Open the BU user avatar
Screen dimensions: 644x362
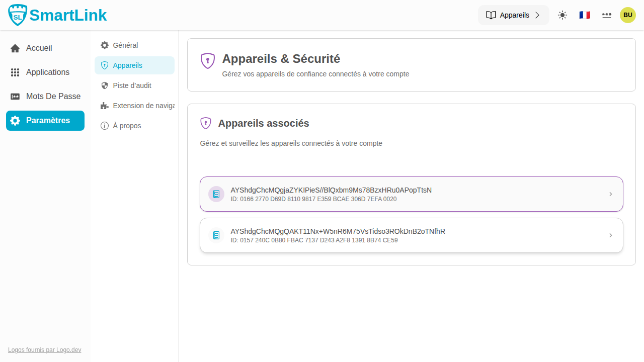click(627, 15)
